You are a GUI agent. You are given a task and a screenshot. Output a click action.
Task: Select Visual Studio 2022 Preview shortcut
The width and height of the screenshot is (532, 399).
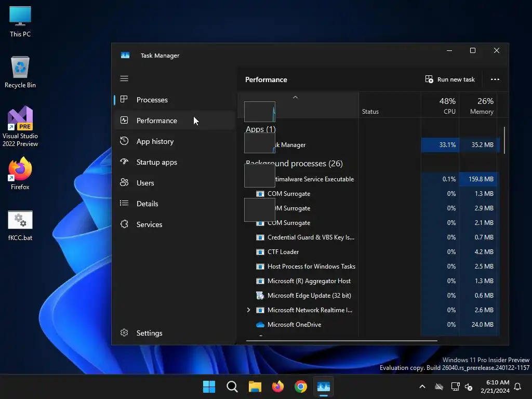(x=20, y=127)
